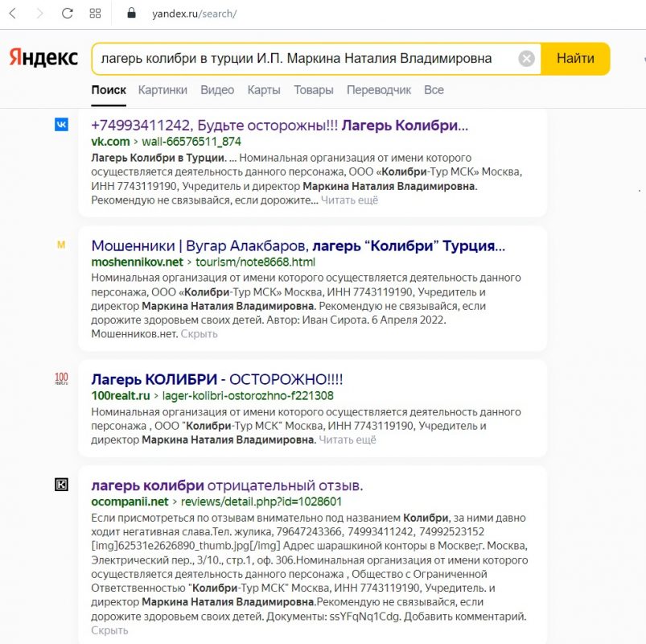Open the Карты tab
The width and height of the screenshot is (646, 644).
point(264,90)
